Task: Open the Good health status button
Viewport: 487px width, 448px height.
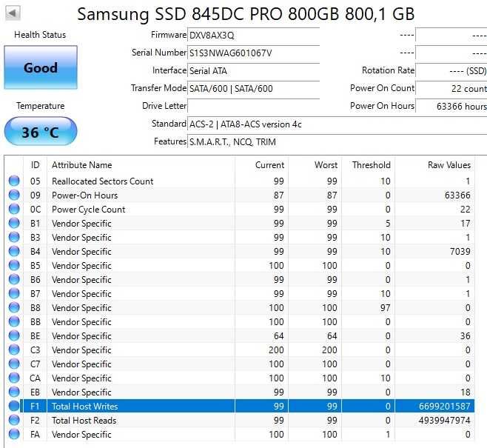Action: tap(41, 67)
